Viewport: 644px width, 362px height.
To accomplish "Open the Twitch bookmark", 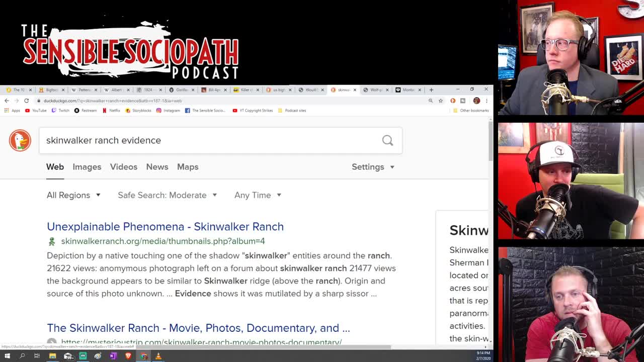I will tap(60, 111).
